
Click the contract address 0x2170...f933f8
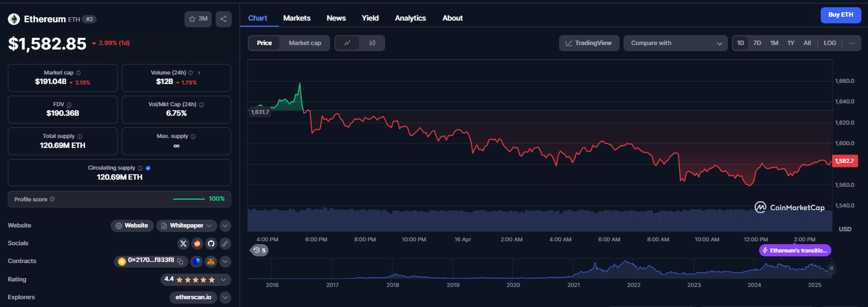(151, 260)
